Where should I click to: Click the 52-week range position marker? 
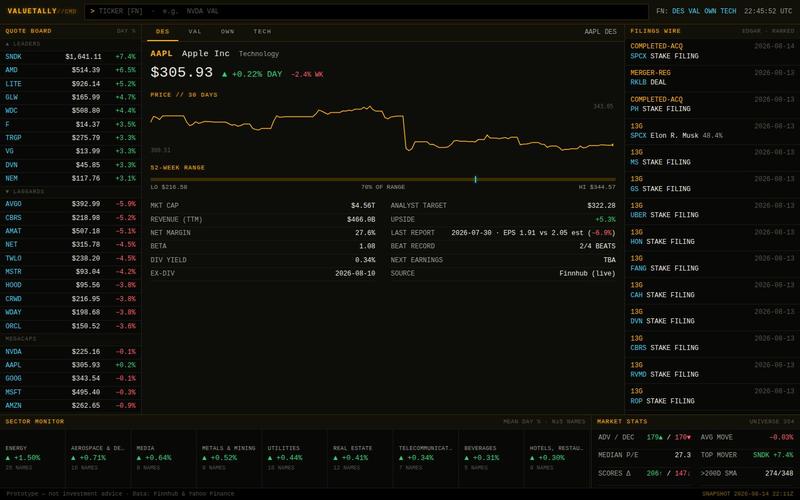tap(476, 179)
